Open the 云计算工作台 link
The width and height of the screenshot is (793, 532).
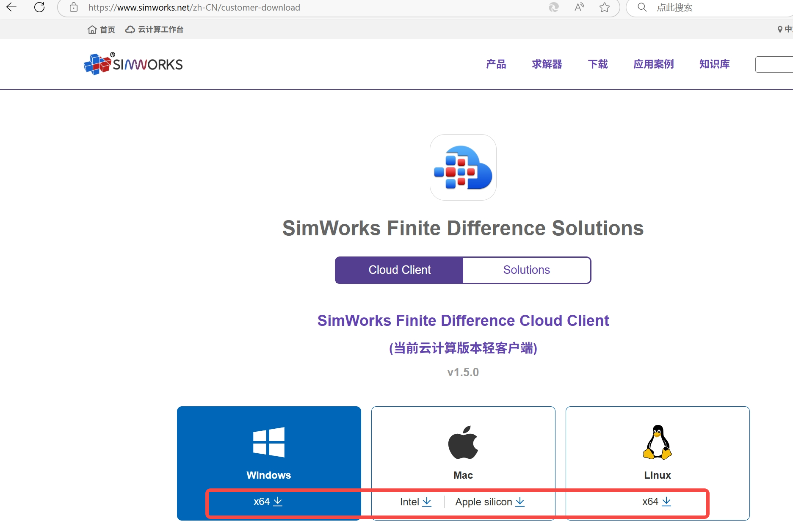pos(154,29)
